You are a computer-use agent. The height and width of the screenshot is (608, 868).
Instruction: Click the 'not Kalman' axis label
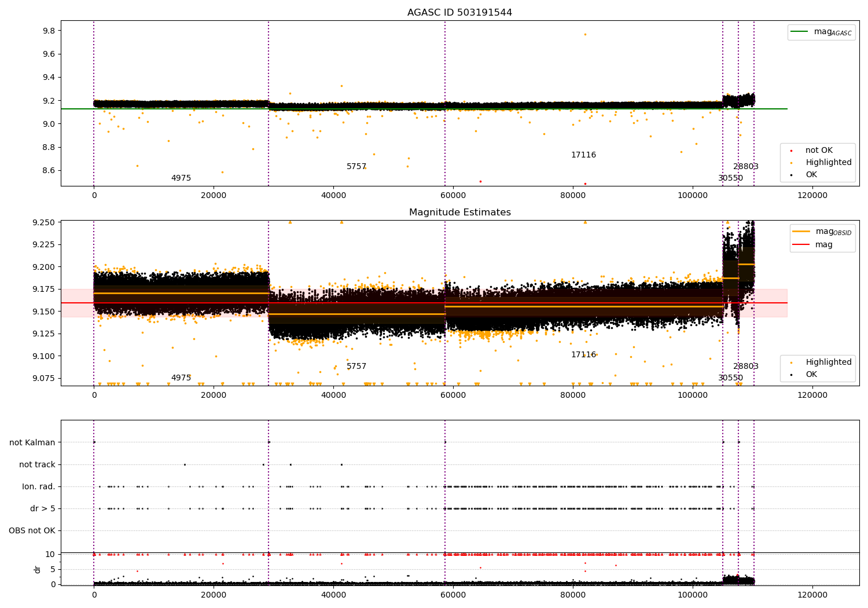pos(32,443)
